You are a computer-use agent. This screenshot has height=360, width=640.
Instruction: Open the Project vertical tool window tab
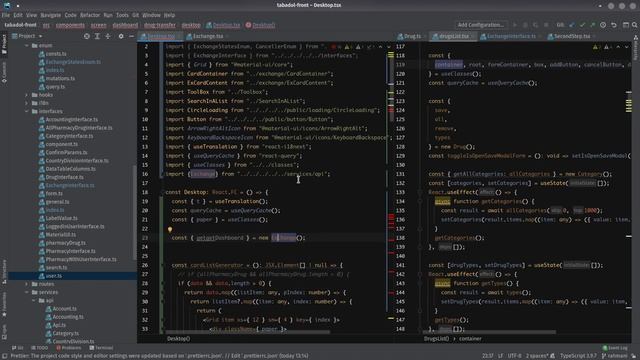point(4,44)
